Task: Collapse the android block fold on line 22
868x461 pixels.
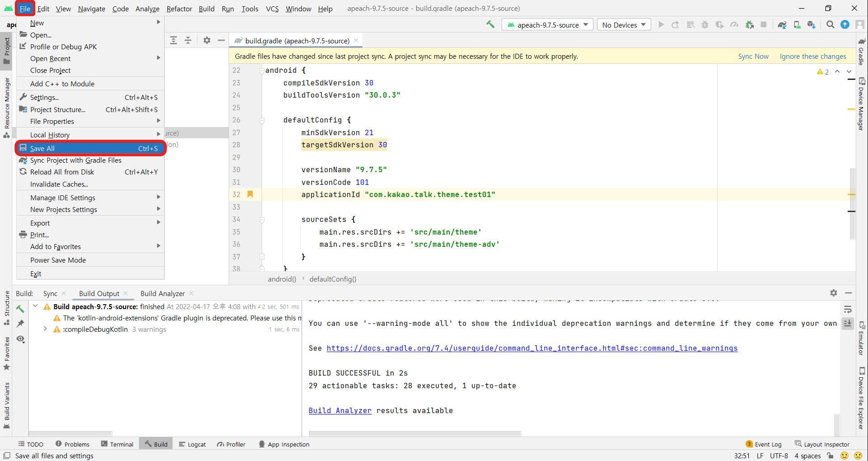Action: 262,71
